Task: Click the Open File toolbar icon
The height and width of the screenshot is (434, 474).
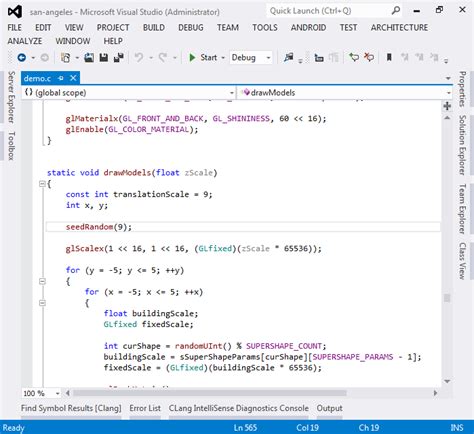Action: pyautogui.click(x=89, y=58)
